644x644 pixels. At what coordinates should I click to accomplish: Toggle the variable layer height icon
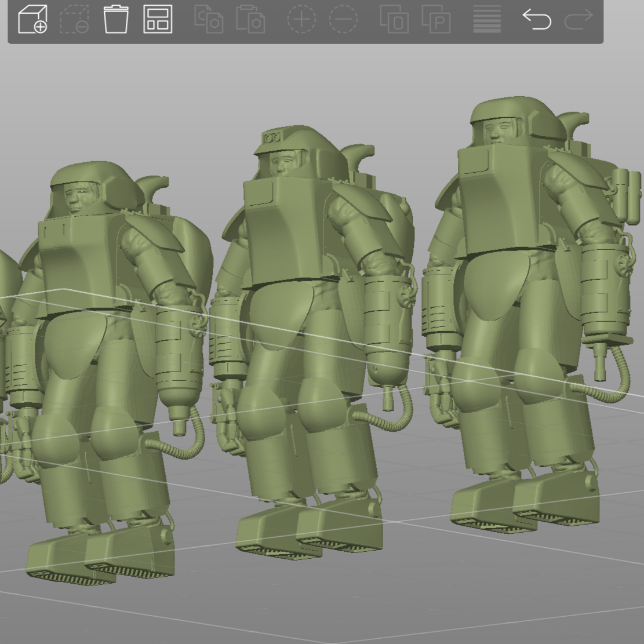point(487,19)
